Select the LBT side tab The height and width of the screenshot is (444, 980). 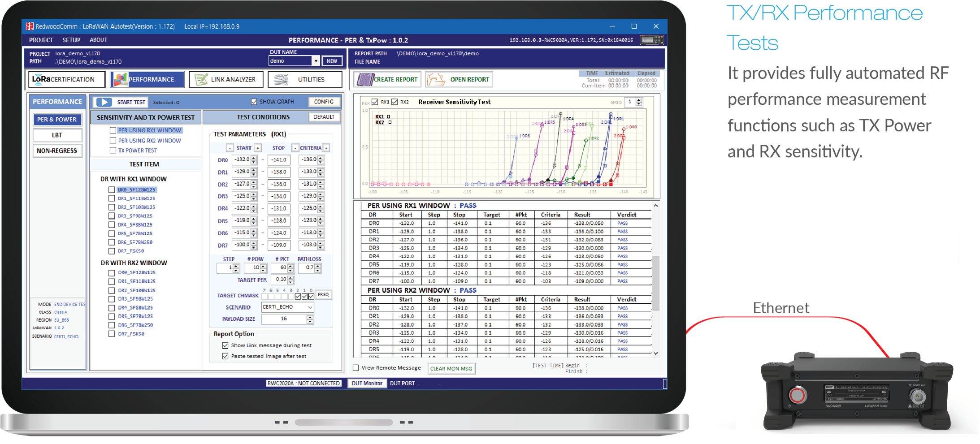57,135
